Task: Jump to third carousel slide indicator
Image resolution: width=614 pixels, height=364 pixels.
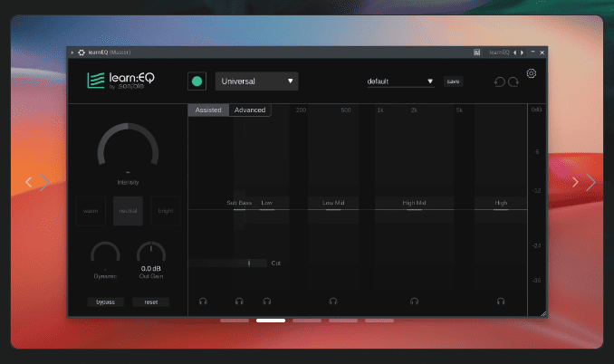Action: [x=307, y=321]
